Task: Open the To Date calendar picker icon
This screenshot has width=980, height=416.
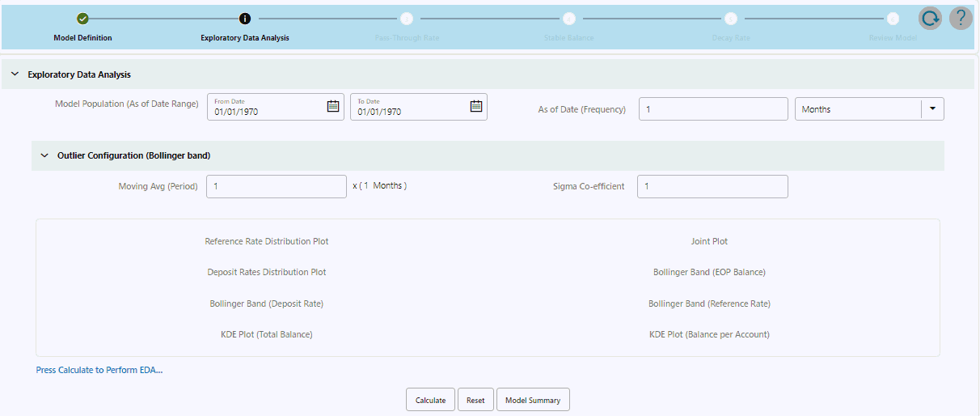Action: coord(476,106)
